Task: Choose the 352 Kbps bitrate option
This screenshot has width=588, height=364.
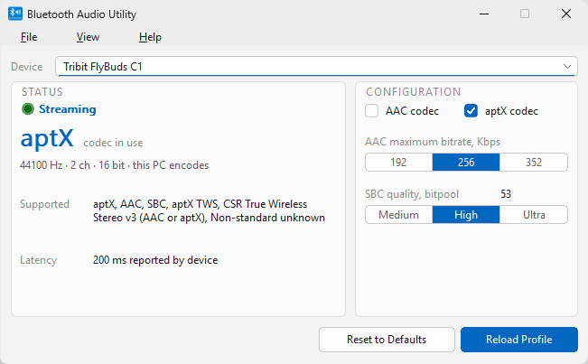Action: (x=534, y=163)
